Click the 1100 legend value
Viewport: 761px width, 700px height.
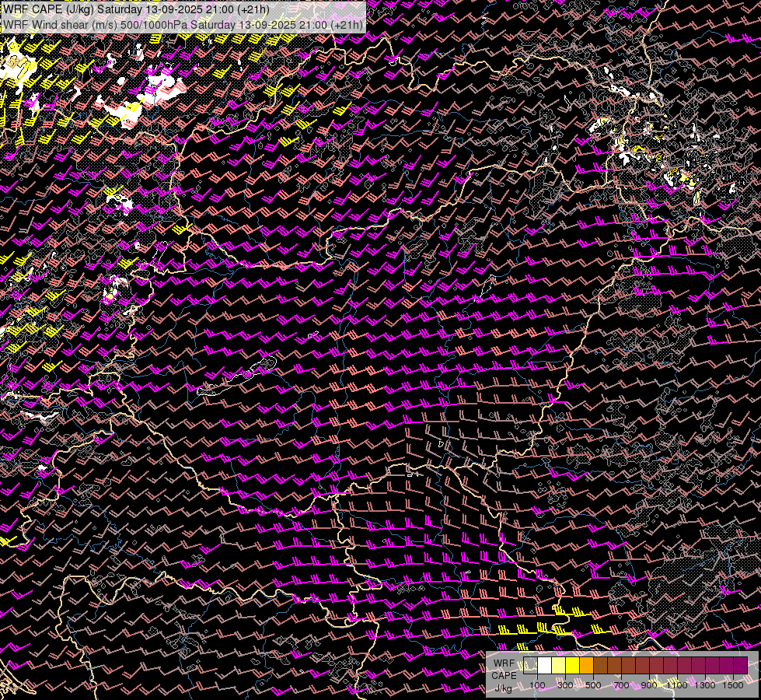tap(677, 685)
